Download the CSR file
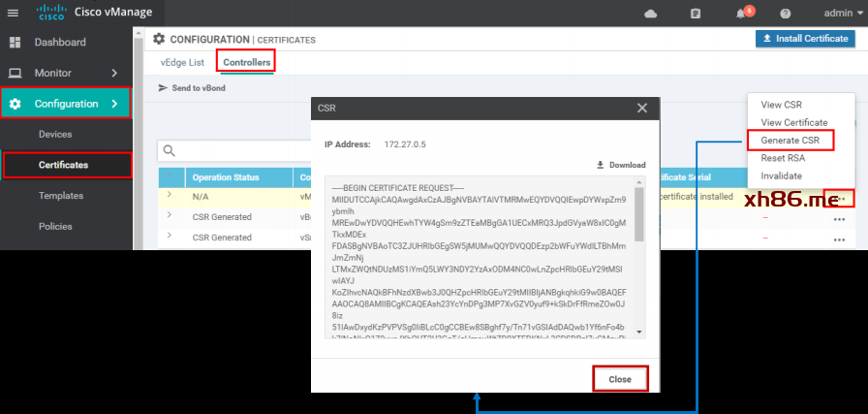Screen dimensions: 868x414 pyautogui.click(x=620, y=165)
